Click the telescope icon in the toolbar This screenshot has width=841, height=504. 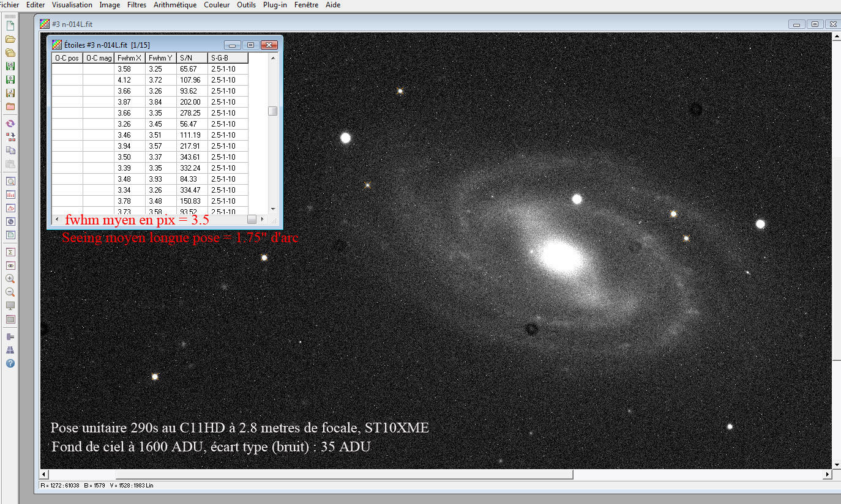click(x=10, y=337)
